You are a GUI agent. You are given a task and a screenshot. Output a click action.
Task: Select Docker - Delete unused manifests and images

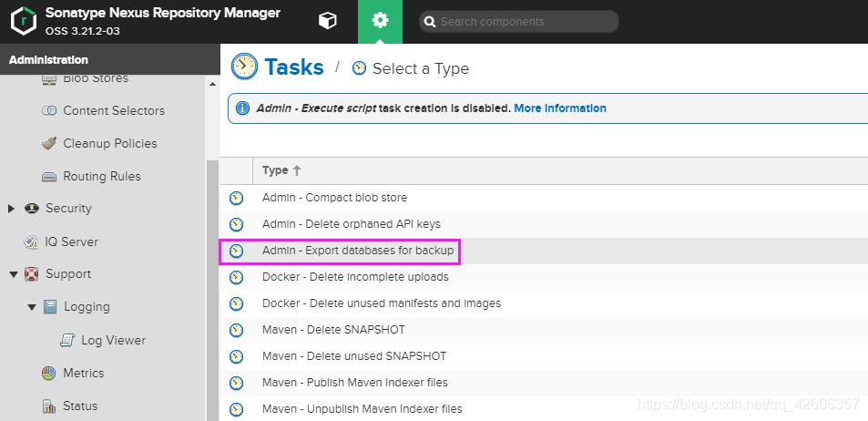[x=382, y=303]
